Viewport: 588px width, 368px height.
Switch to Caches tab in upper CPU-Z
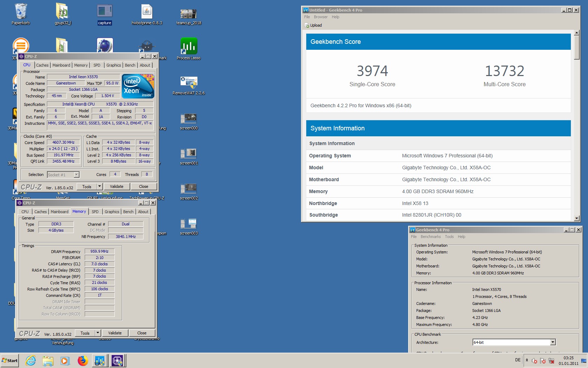(x=42, y=65)
